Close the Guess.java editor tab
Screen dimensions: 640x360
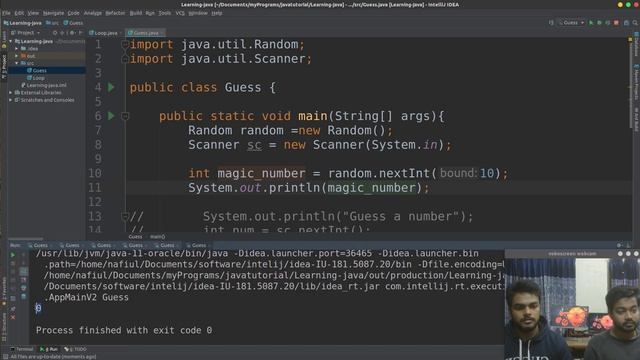pos(162,33)
